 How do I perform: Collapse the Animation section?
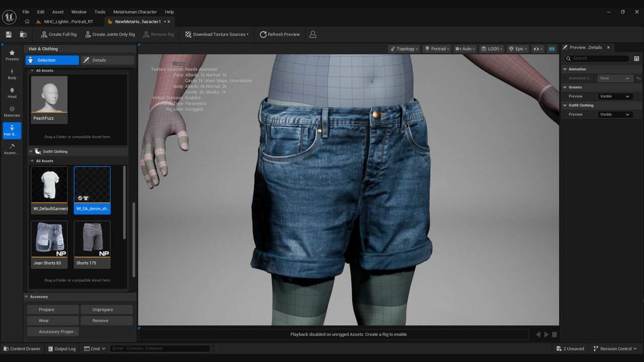coord(565,69)
